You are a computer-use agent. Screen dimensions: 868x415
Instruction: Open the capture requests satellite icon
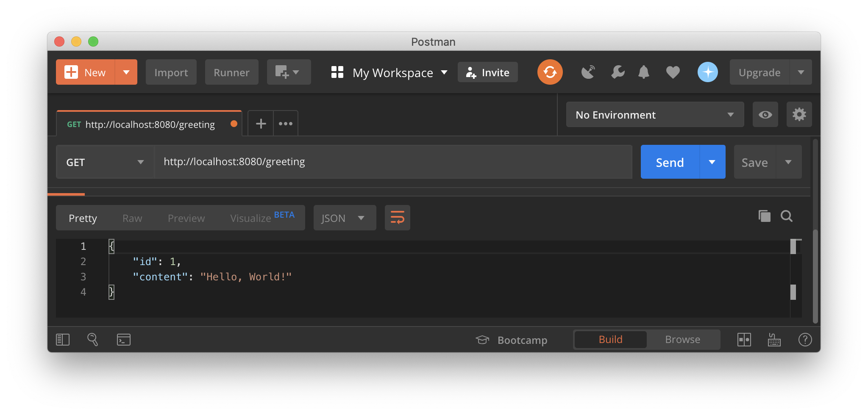click(x=588, y=72)
